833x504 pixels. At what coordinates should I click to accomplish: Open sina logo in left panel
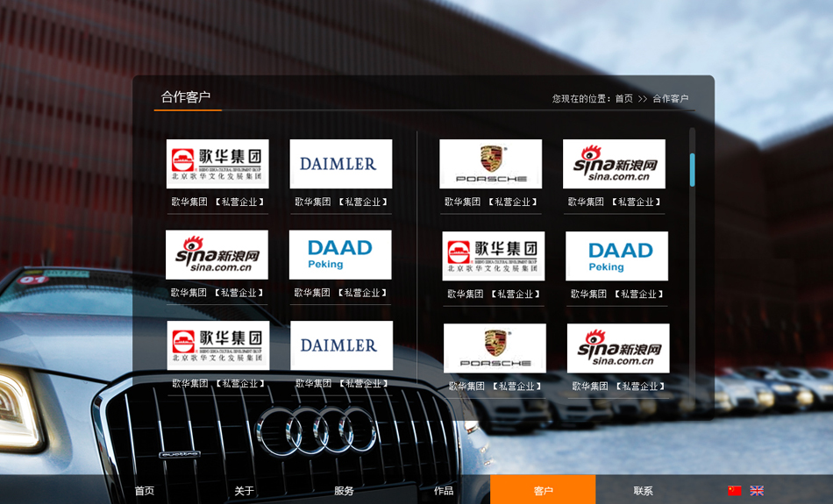(x=217, y=254)
